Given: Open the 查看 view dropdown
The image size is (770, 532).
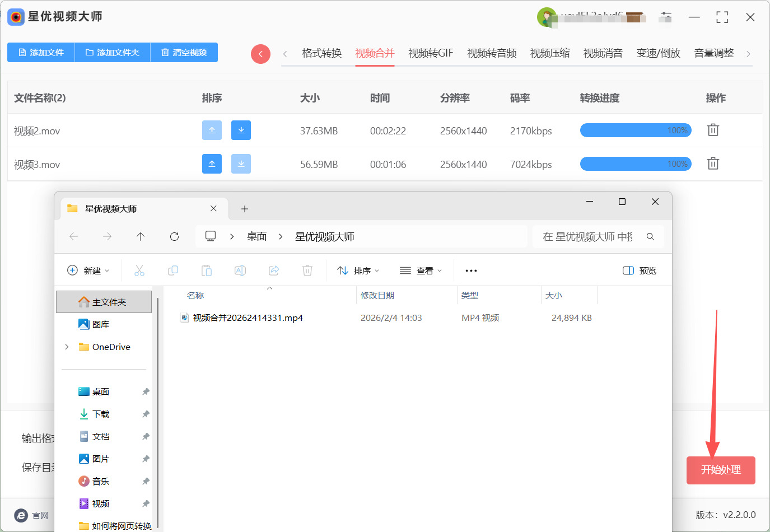Looking at the screenshot, I should [421, 271].
